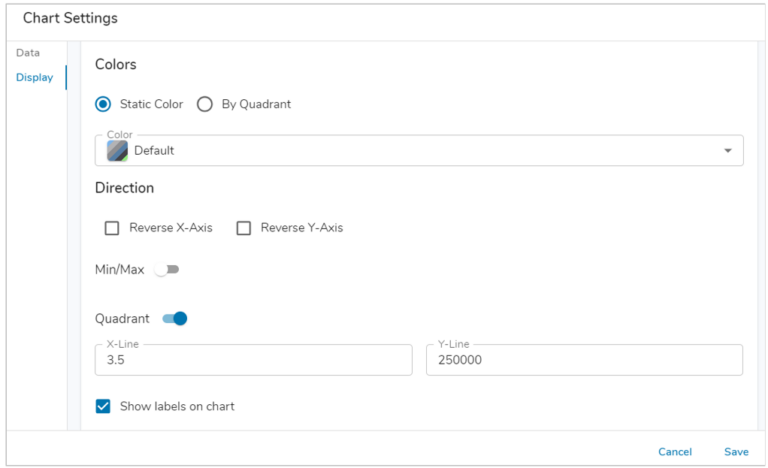Click the Colors section heading
This screenshot has height=468, width=768.
116,64
